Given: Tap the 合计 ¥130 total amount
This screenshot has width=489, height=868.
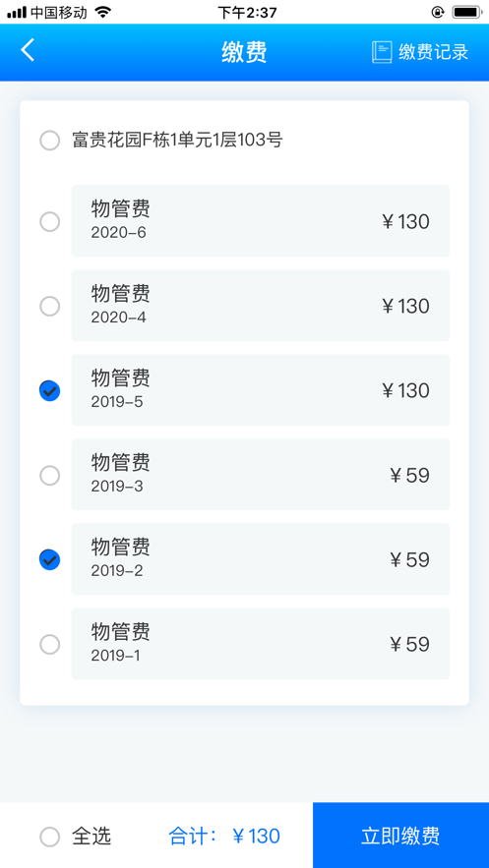Looking at the screenshot, I should 224,836.
